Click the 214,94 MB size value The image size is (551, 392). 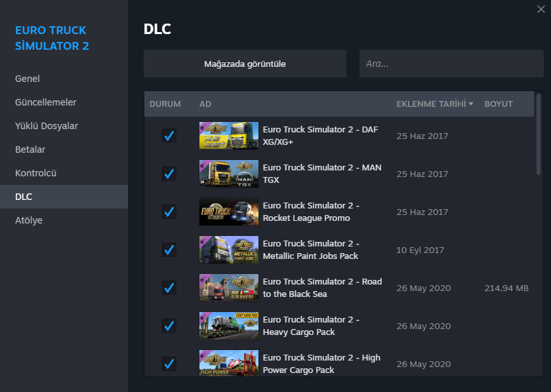tap(506, 288)
